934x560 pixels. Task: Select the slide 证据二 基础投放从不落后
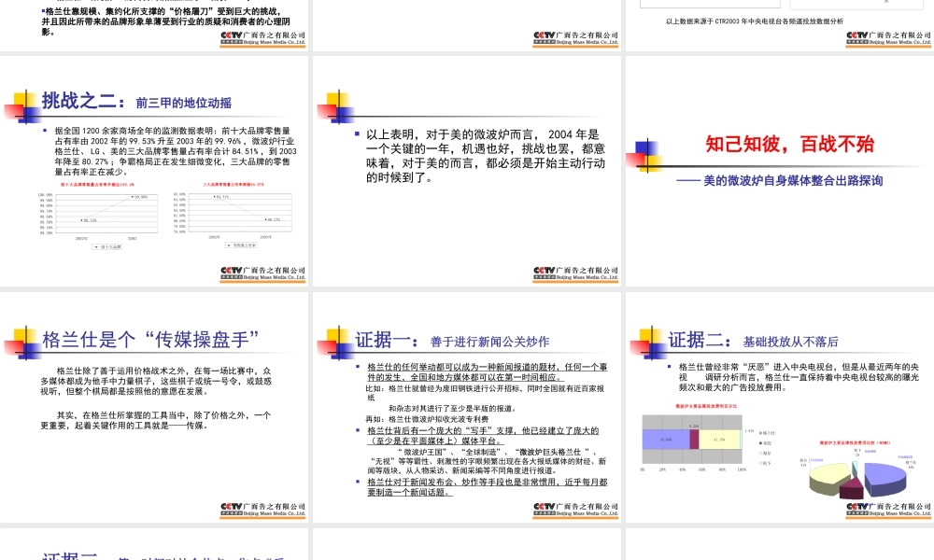[780, 407]
